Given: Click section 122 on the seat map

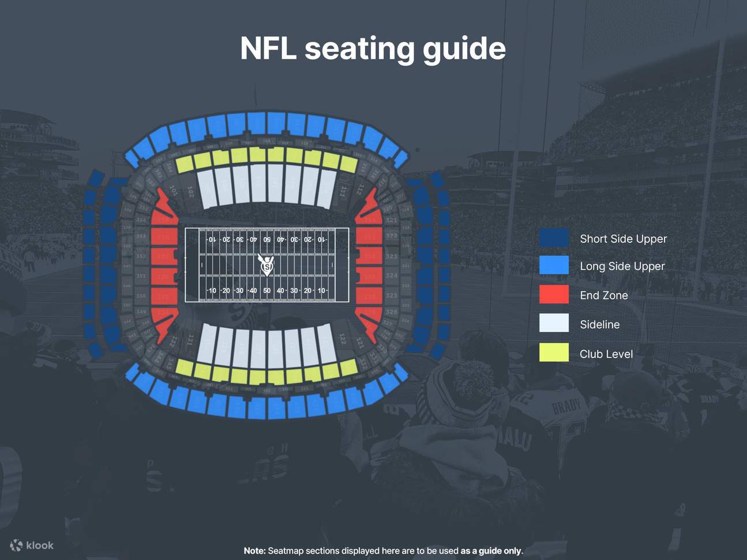Looking at the screenshot, I should (x=342, y=339).
